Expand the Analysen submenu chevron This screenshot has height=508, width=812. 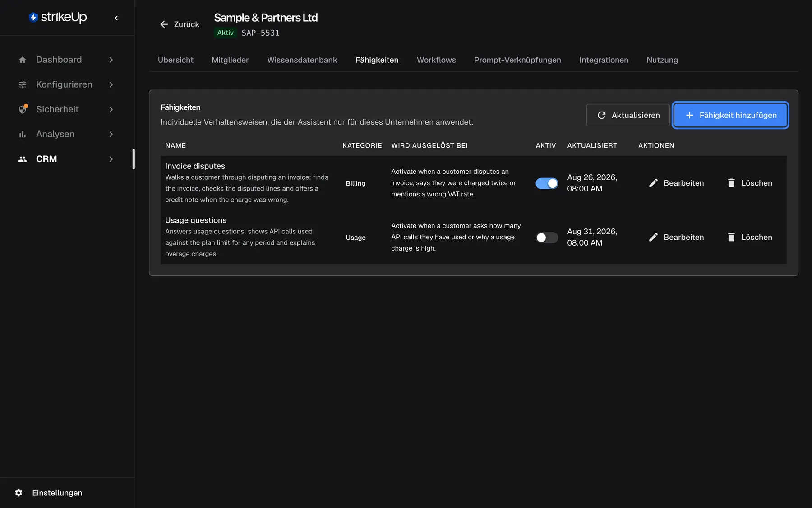click(111, 134)
